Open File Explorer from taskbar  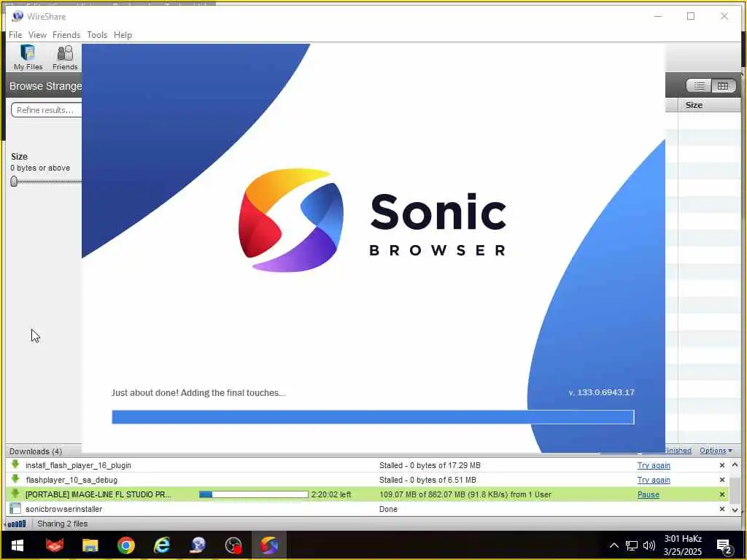point(90,545)
